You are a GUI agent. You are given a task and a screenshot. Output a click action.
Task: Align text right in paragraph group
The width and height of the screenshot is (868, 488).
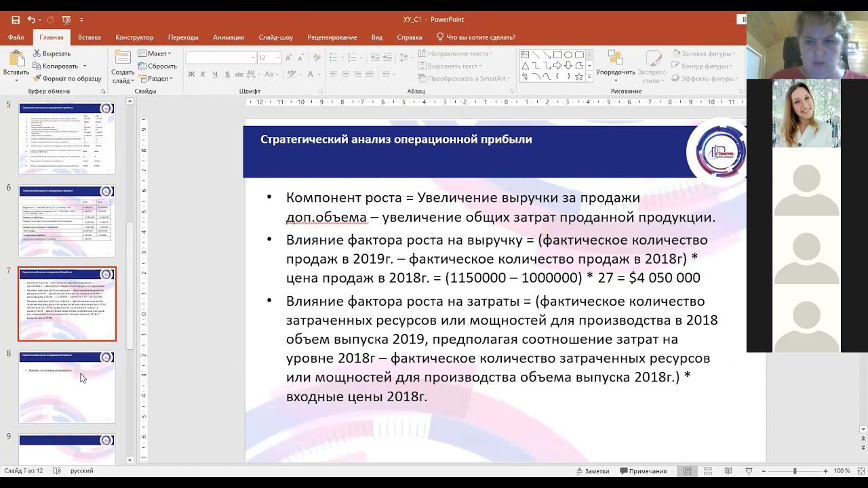(x=357, y=75)
